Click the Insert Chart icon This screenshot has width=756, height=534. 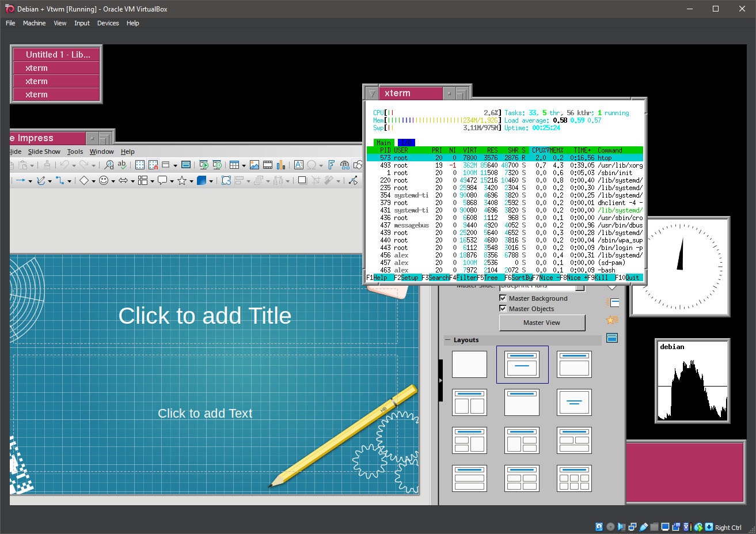click(281, 165)
